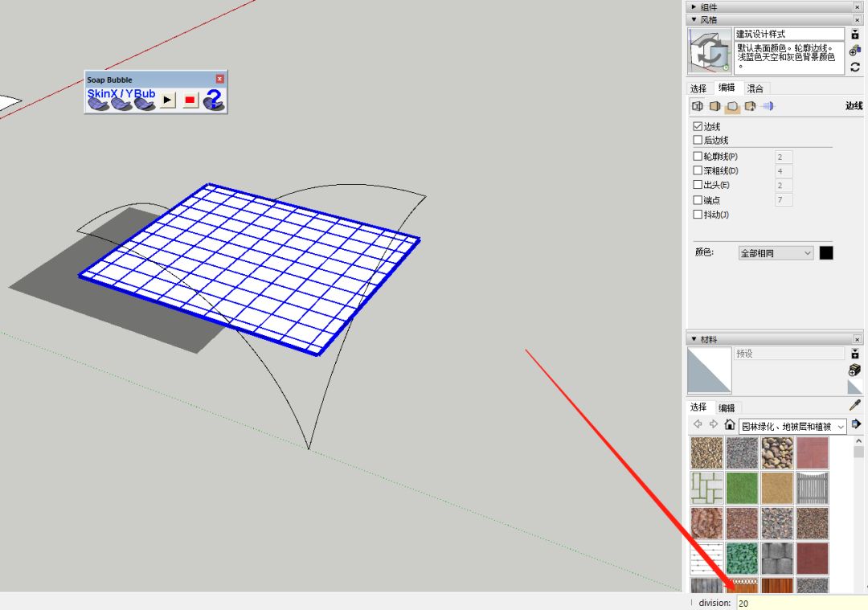This screenshot has width=868, height=610.
Task: Click the 出头 extension value field
Action: [x=784, y=186]
